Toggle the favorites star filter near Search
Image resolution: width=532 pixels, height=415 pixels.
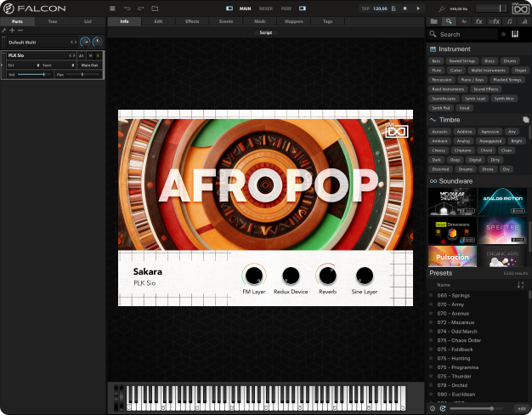(x=504, y=34)
